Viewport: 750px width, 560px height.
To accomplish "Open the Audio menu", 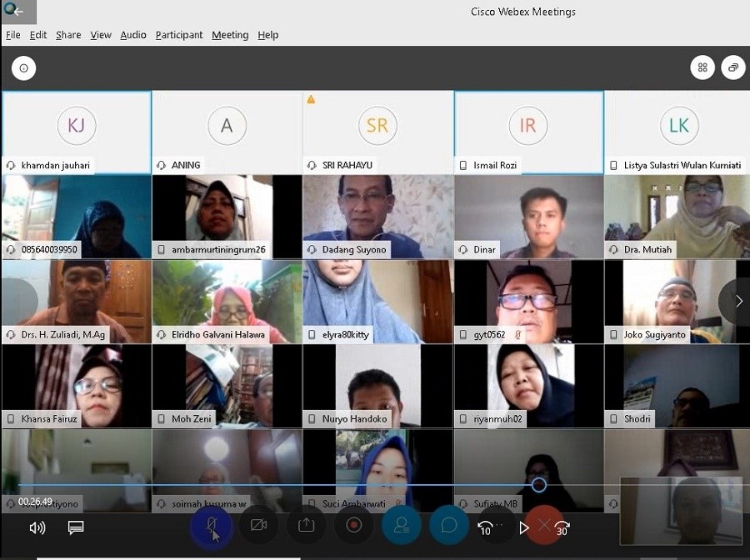I will (132, 35).
